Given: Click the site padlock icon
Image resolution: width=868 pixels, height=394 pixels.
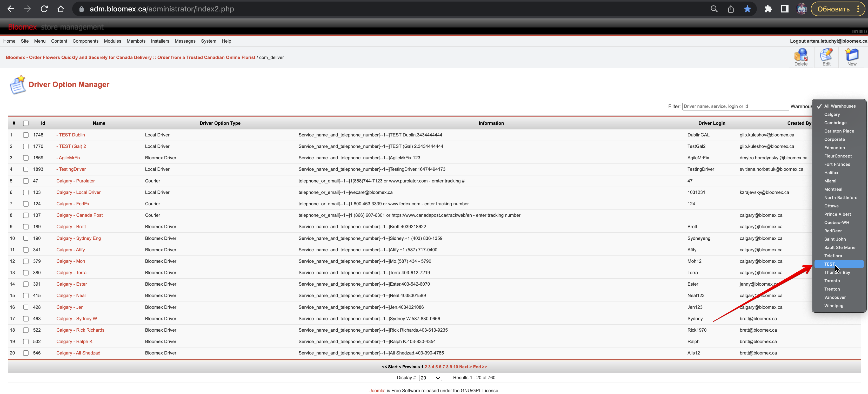Looking at the screenshot, I should 81,9.
